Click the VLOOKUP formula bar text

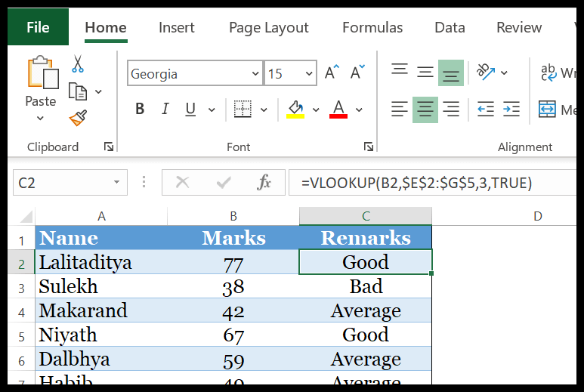tap(416, 183)
